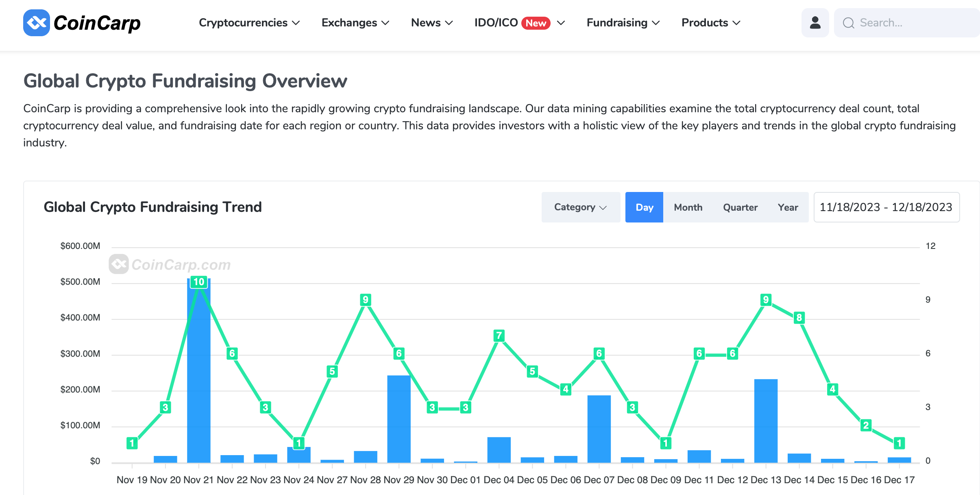Click the Nov 21 x-axis label
The width and height of the screenshot is (980, 495).
coord(198,480)
